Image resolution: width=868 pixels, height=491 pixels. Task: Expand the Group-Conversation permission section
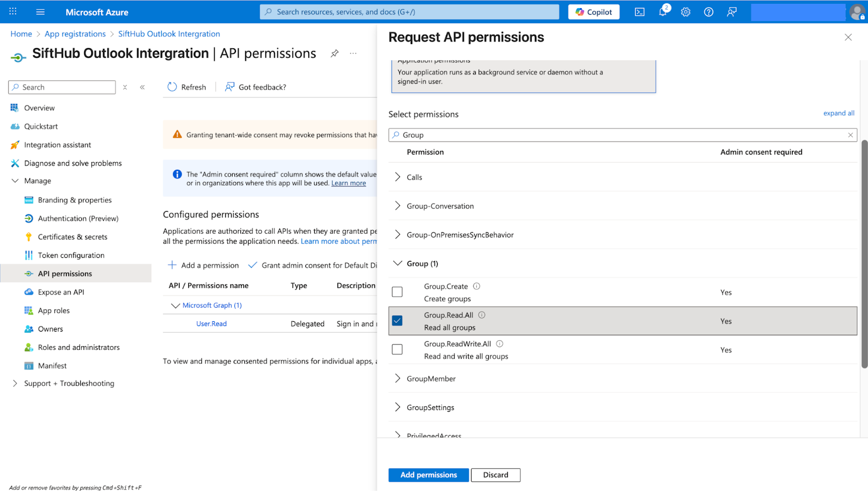(x=398, y=206)
